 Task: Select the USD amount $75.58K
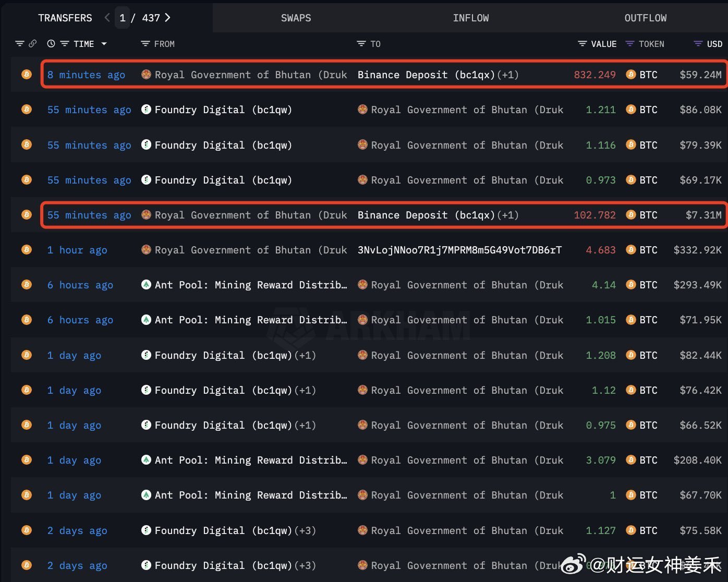[701, 530]
